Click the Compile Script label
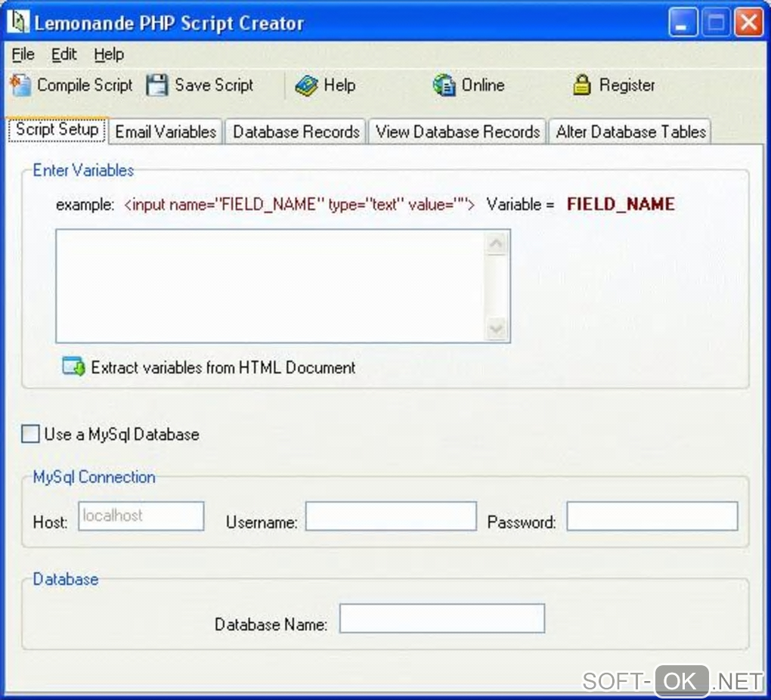The height and width of the screenshot is (700, 771). click(x=85, y=85)
